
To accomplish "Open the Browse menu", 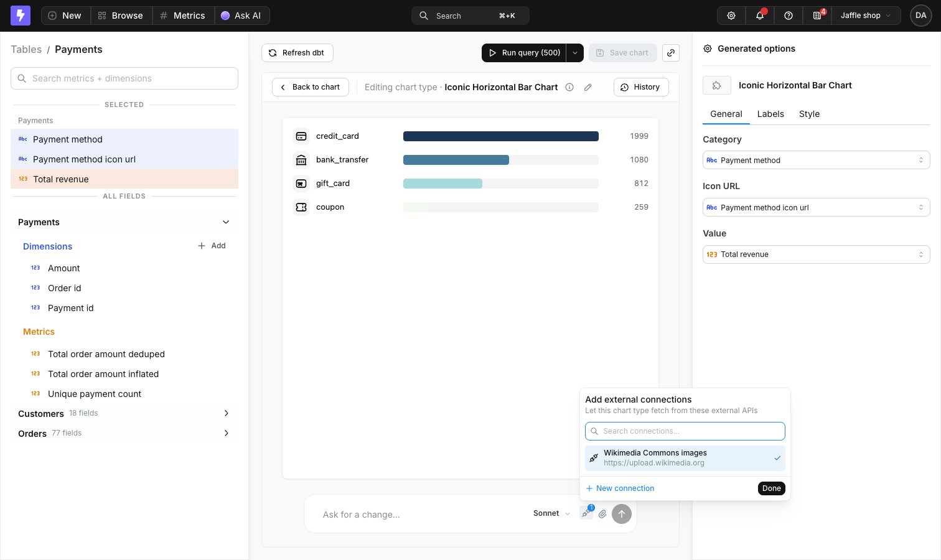I will coord(121,16).
